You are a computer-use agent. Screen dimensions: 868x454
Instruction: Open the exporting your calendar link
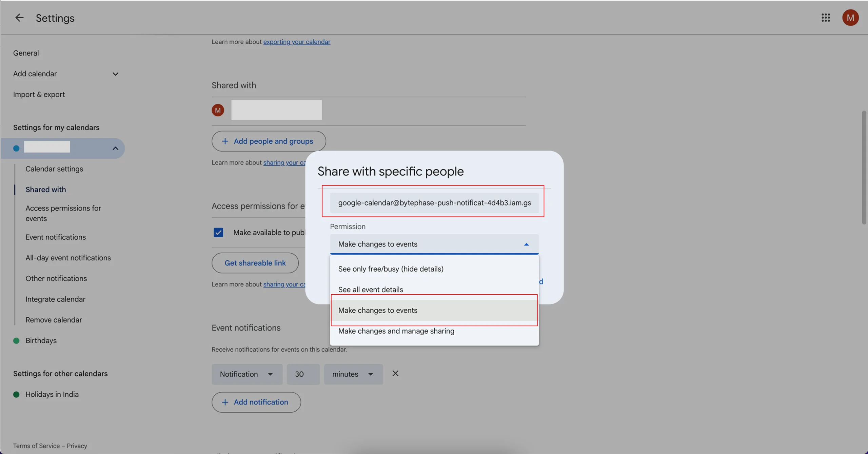(x=296, y=42)
